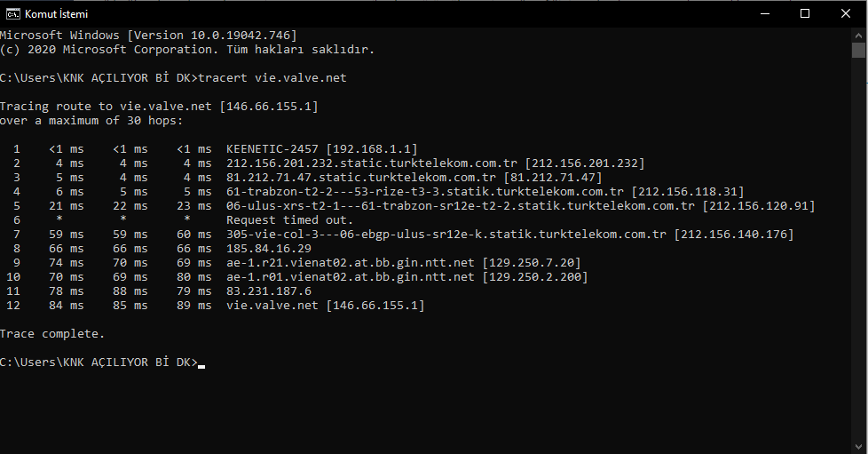Click the empty scrollbar track below the thumb
The image size is (868, 454).
click(858, 250)
